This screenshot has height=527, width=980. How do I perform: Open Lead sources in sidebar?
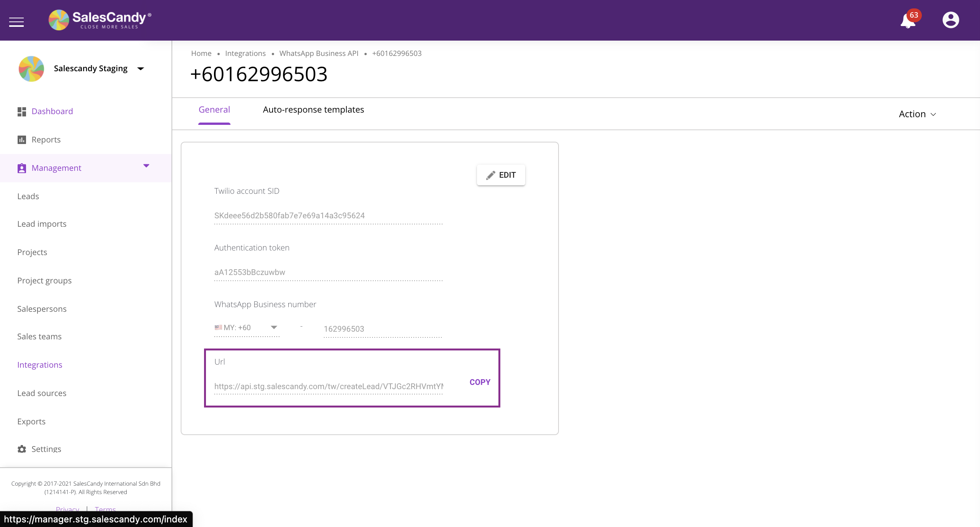point(42,393)
